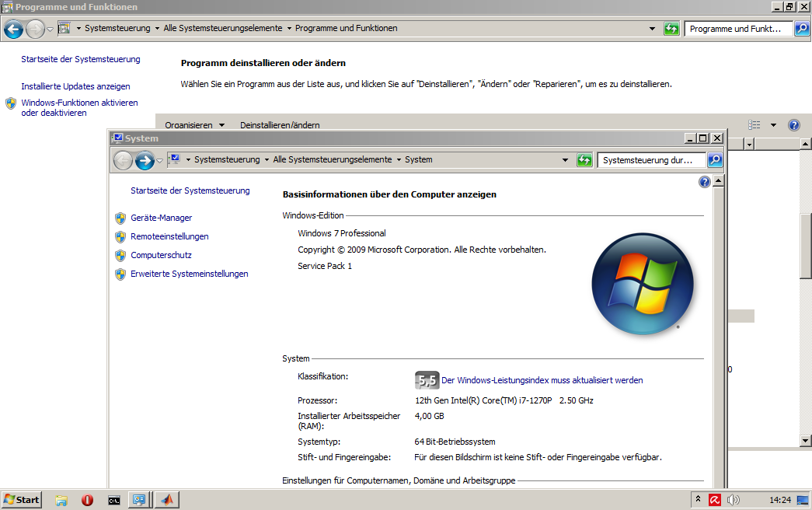Click the show desktop icon in the tray
The image size is (812, 510).
pos(803,500)
